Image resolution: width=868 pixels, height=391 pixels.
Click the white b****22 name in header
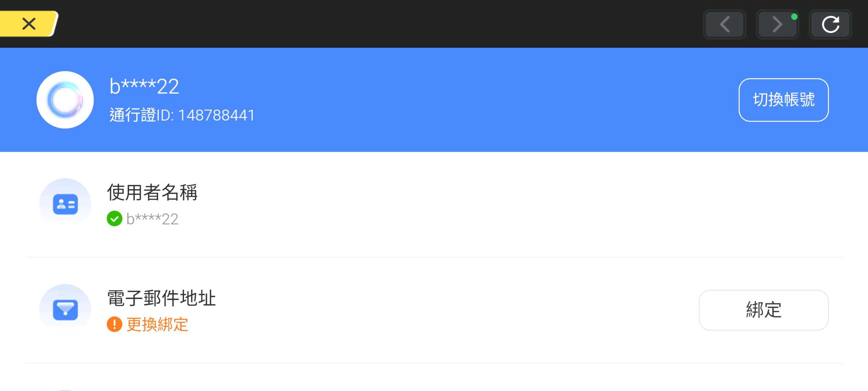(x=144, y=87)
